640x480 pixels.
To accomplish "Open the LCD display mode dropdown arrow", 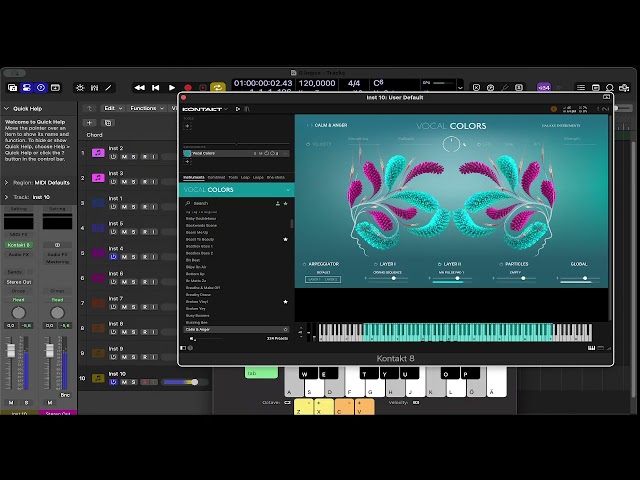I will [x=460, y=88].
